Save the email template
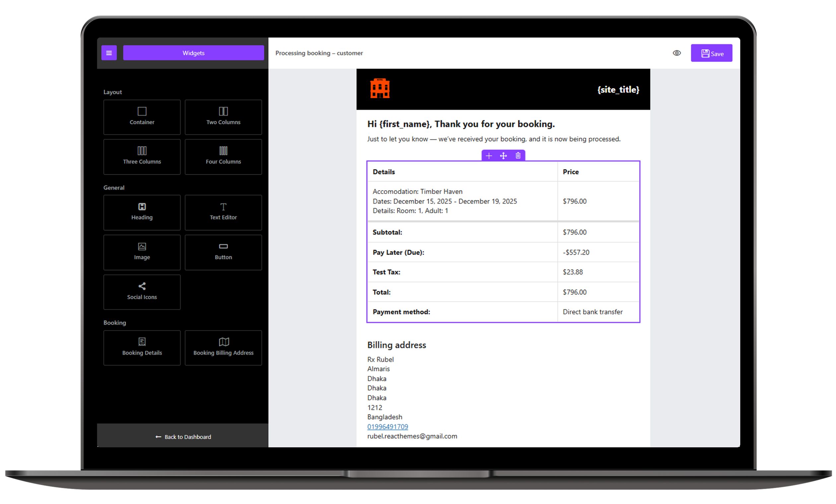This screenshot has height=504, width=836. [x=712, y=53]
